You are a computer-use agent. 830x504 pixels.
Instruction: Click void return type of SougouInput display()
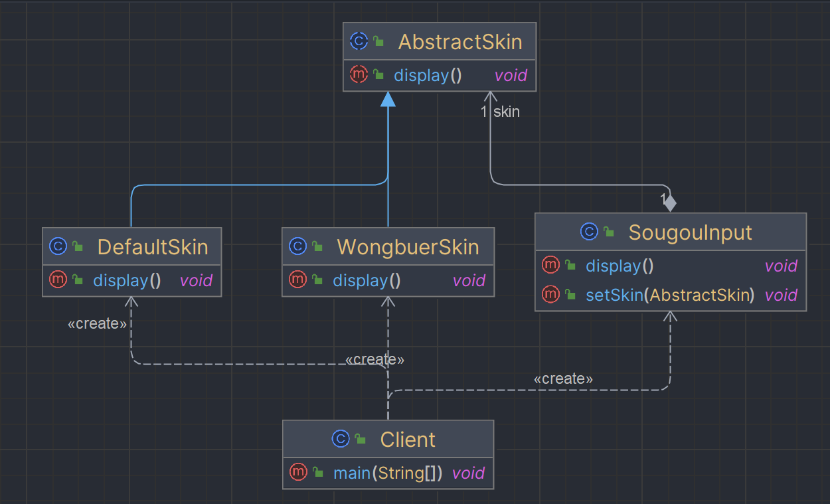pyautogui.click(x=781, y=266)
